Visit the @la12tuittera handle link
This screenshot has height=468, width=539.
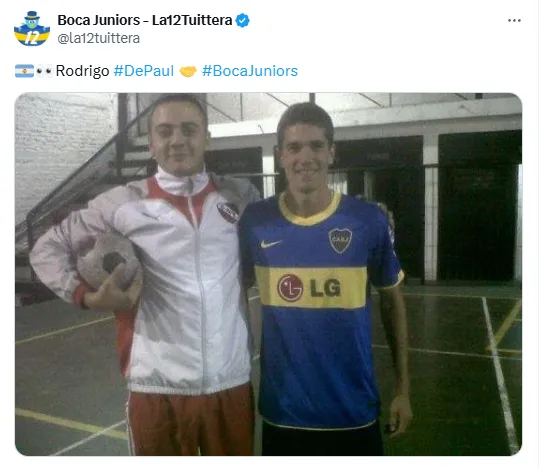tap(99, 38)
